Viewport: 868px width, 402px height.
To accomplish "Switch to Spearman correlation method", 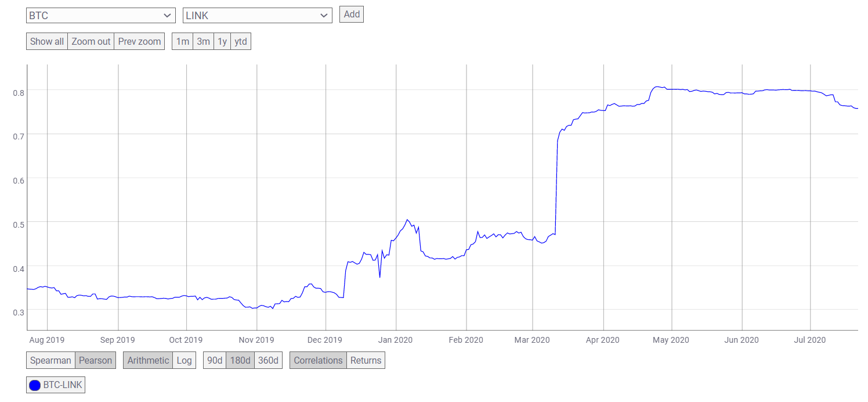I will [x=50, y=360].
